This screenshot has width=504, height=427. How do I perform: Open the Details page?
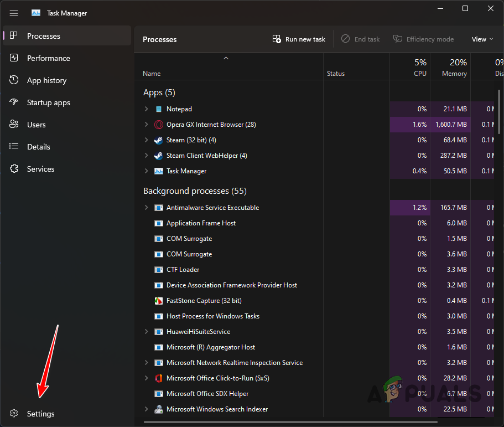38,147
